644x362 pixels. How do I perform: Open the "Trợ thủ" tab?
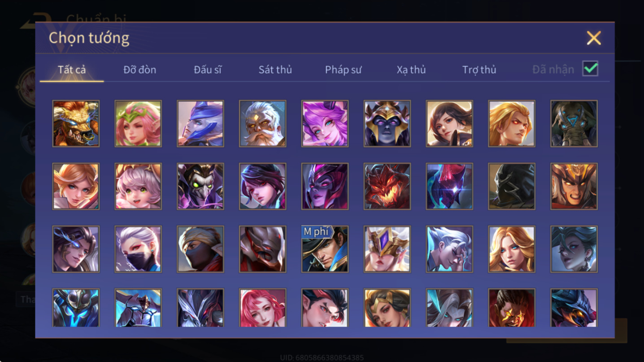coord(479,70)
